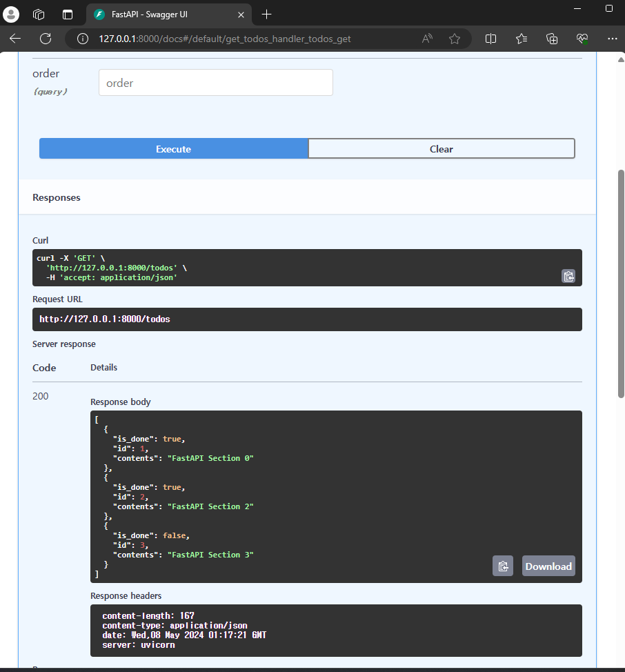
Task: Close the FastAPI - Swagger UI tab
Action: pos(241,14)
